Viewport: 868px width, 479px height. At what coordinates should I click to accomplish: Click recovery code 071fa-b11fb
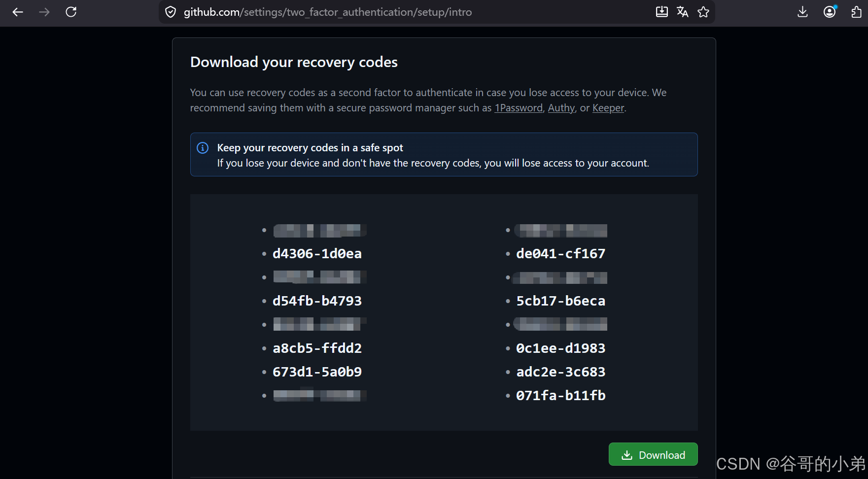[x=561, y=395]
